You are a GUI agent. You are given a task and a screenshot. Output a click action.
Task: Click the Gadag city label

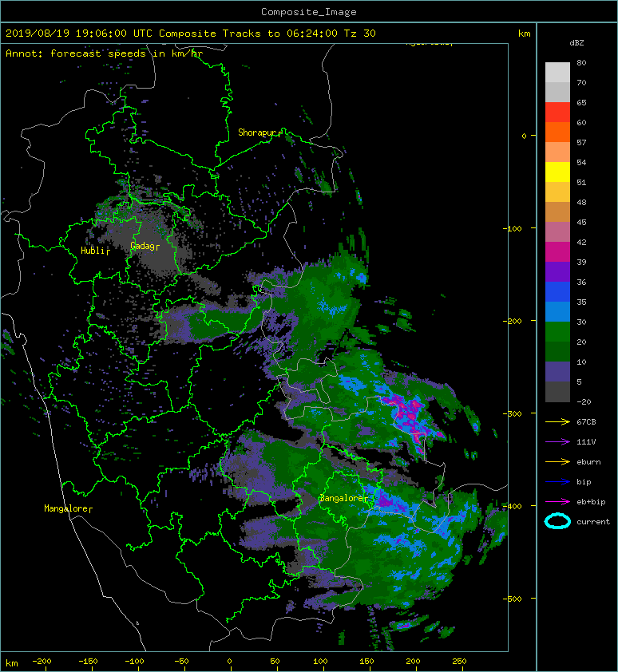point(142,246)
